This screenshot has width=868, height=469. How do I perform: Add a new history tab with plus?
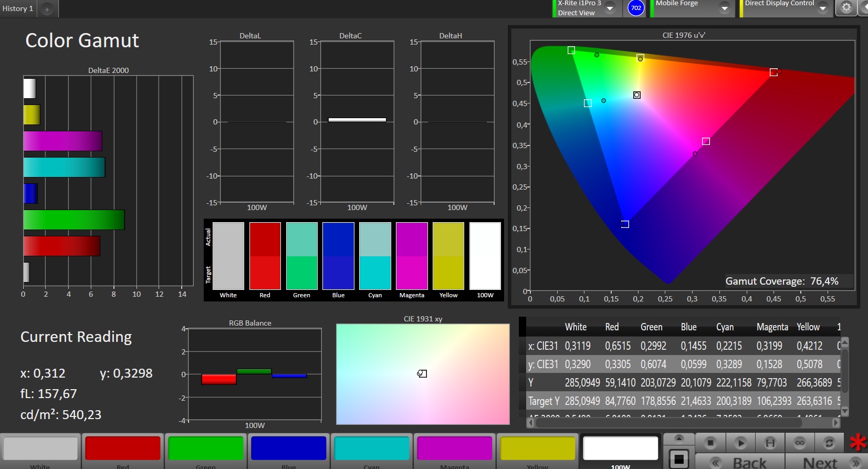(x=47, y=9)
